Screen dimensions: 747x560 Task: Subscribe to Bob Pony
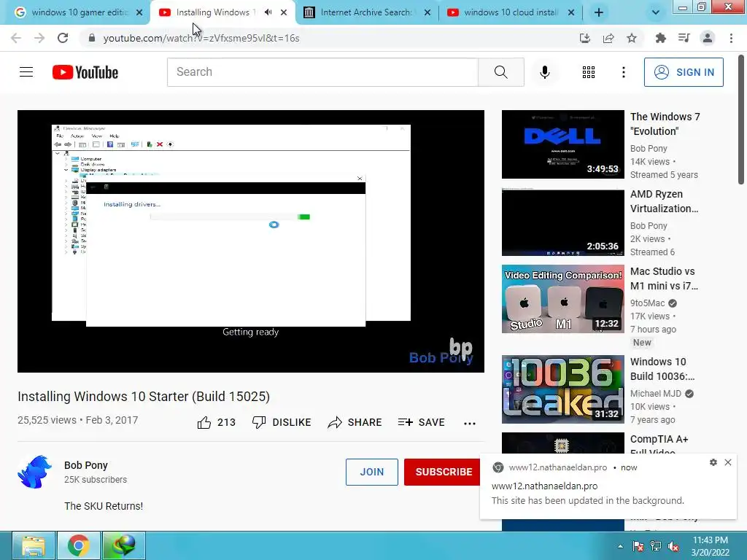click(444, 472)
